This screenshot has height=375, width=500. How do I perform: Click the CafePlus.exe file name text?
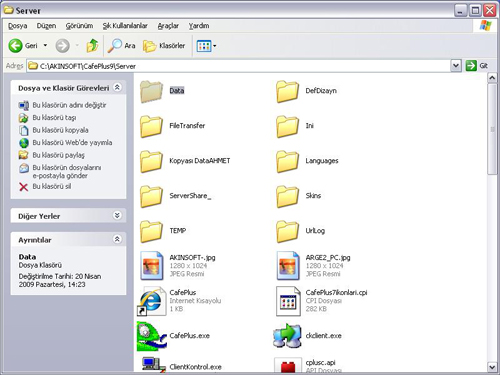click(x=189, y=336)
